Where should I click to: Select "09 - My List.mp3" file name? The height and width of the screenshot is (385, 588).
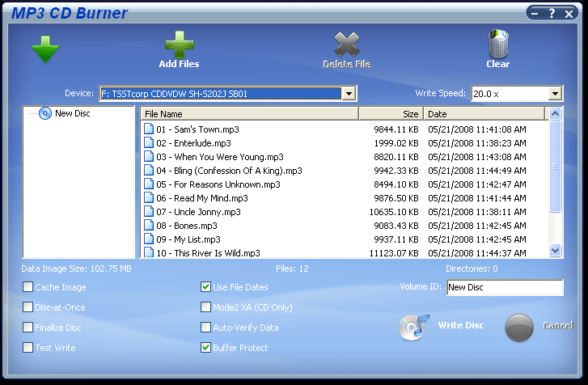pyautogui.click(x=188, y=239)
